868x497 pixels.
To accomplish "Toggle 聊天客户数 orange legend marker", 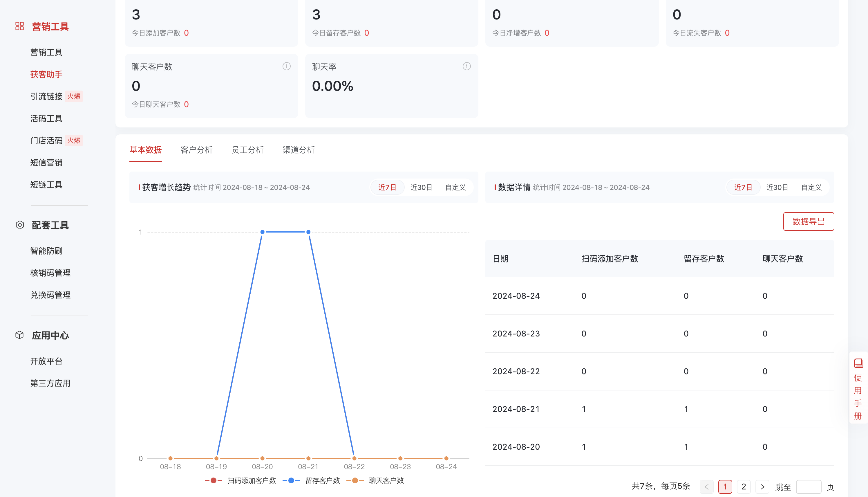I will pos(355,481).
